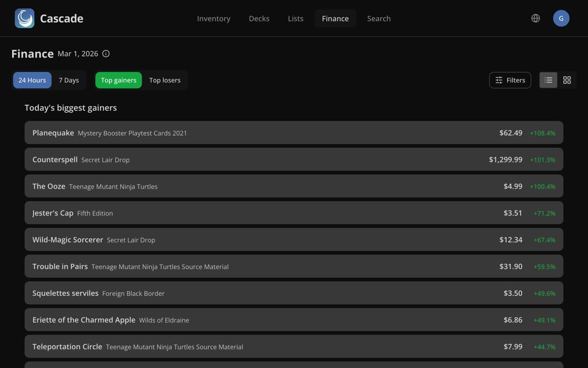Select the 24 Hours timeframe
Viewport: 588px width, 368px height.
[x=32, y=80]
